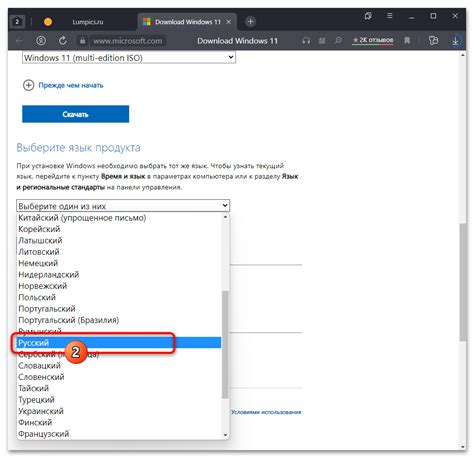Open the Windows 11 multi-edition ISO dropdown
This screenshot has height=458, width=474.
(129, 57)
